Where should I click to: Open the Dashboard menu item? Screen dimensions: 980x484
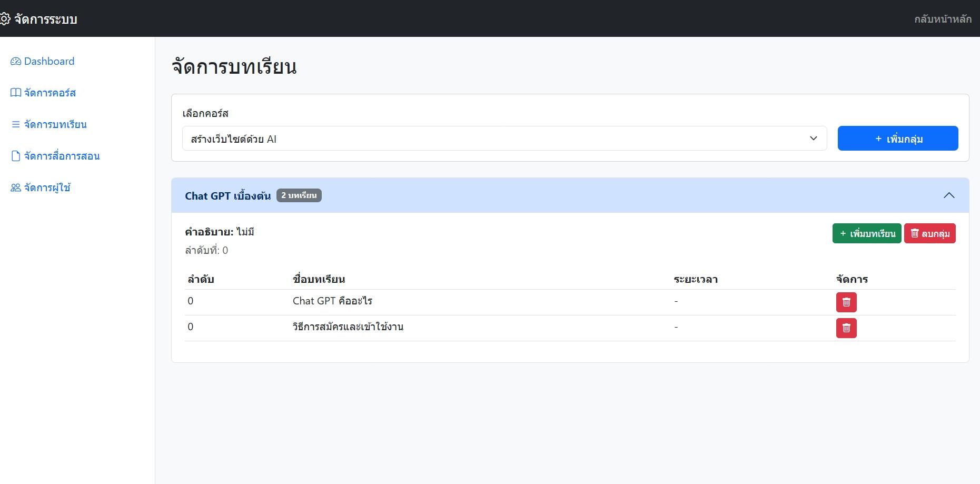[x=43, y=62]
